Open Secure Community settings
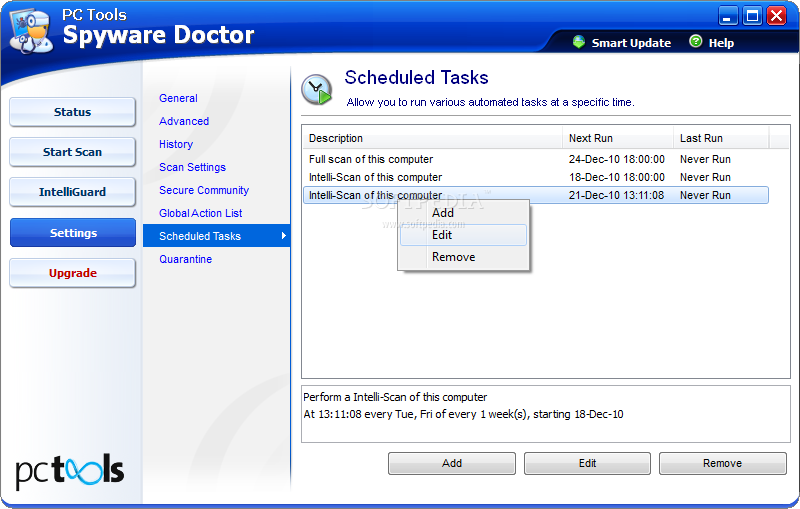The width and height of the screenshot is (800, 509). click(204, 190)
